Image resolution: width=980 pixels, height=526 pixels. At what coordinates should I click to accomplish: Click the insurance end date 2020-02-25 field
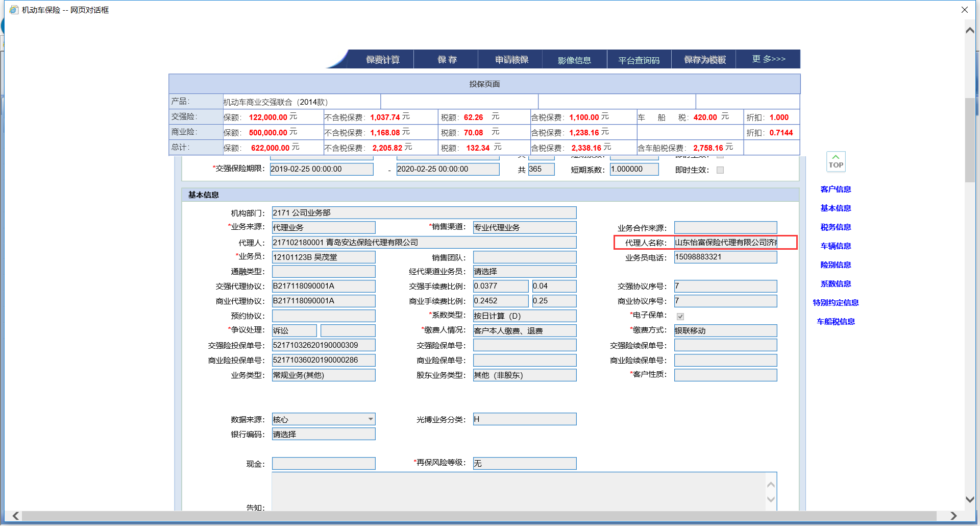448,169
